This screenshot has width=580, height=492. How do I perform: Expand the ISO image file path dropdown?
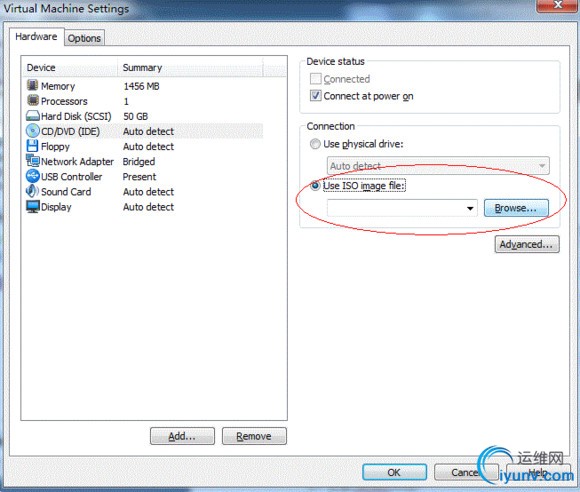tap(470, 208)
